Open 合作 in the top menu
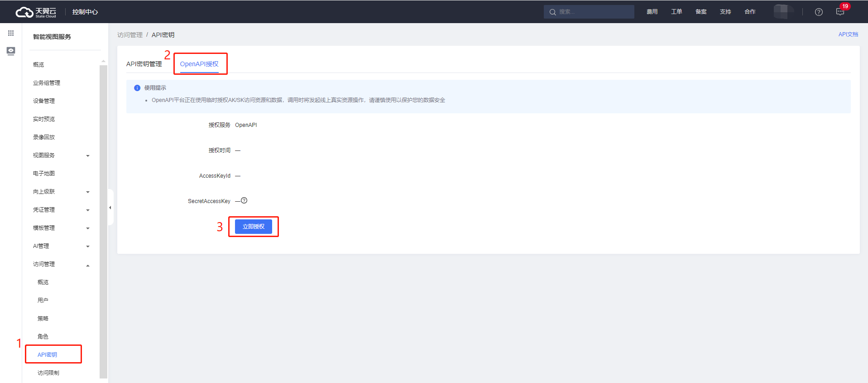This screenshot has height=383, width=868. tap(750, 12)
